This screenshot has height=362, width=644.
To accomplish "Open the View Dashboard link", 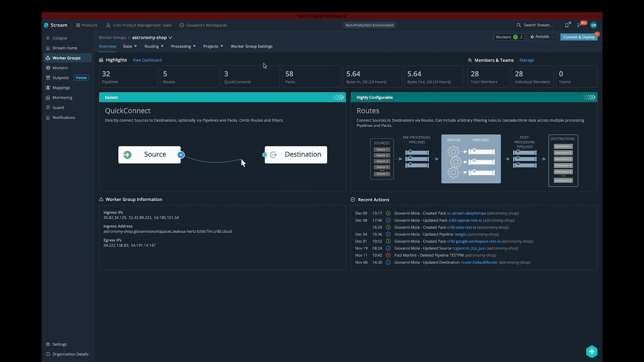I will (x=147, y=60).
